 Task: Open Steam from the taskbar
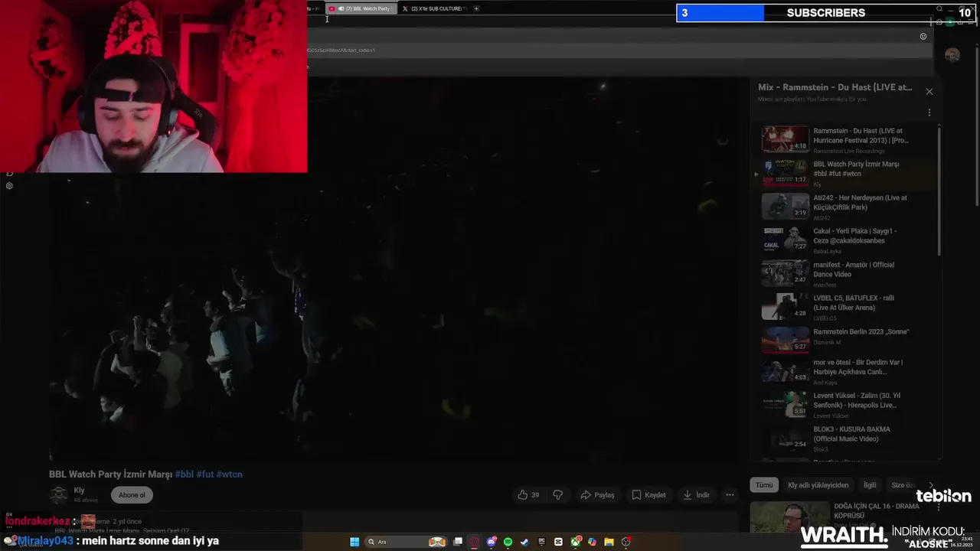click(x=524, y=542)
